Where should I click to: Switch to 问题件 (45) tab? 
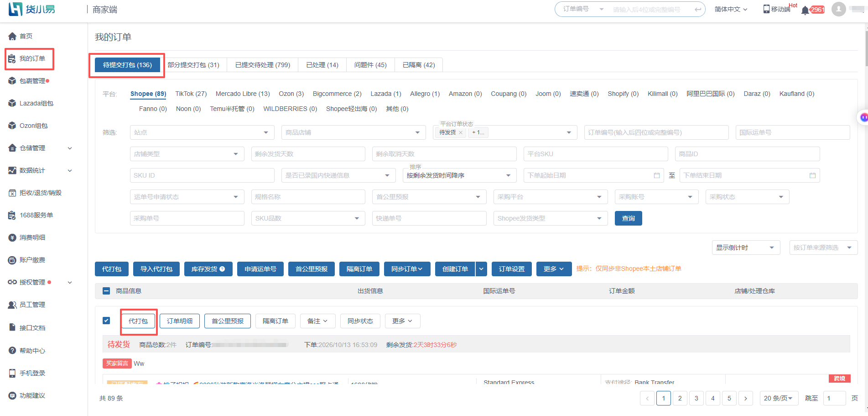pos(370,65)
